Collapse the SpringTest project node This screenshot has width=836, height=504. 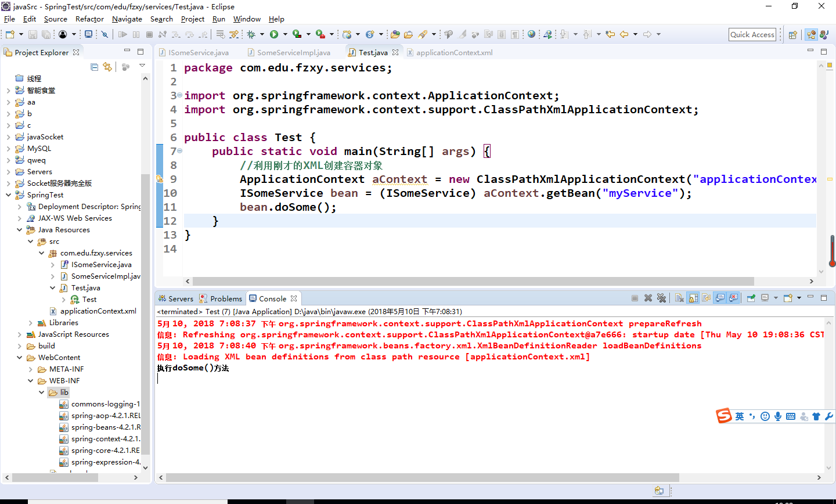point(8,195)
